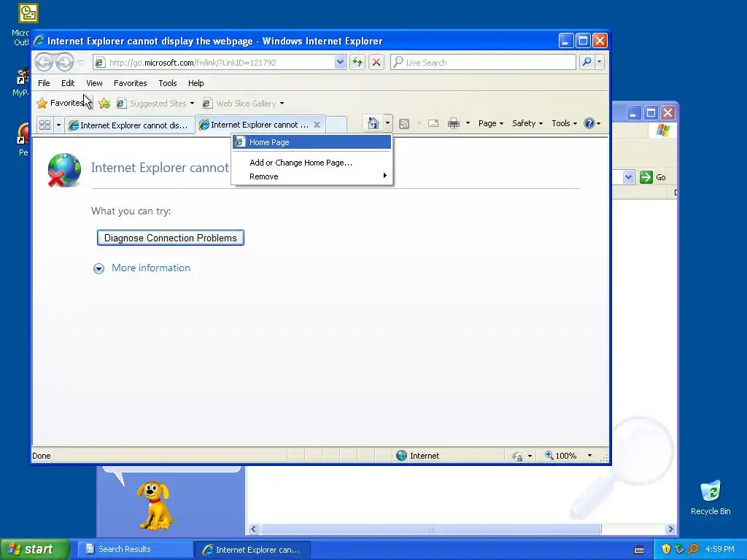Open the View menu
Image resolution: width=747 pixels, height=560 pixels.
[x=94, y=83]
